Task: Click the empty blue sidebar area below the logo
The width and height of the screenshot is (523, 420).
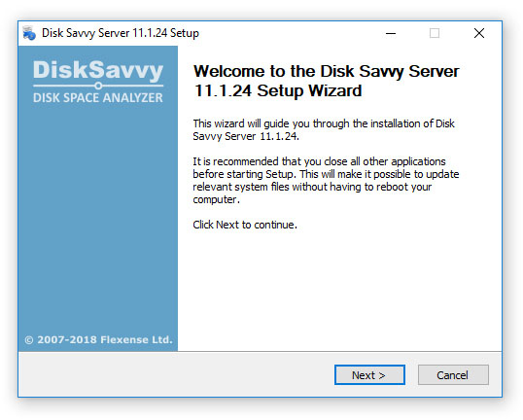Action: [98, 217]
